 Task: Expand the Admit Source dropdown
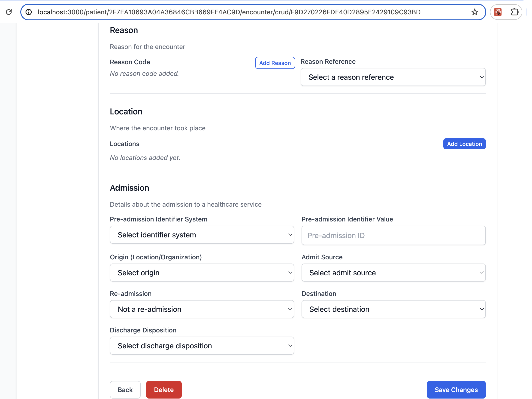393,273
